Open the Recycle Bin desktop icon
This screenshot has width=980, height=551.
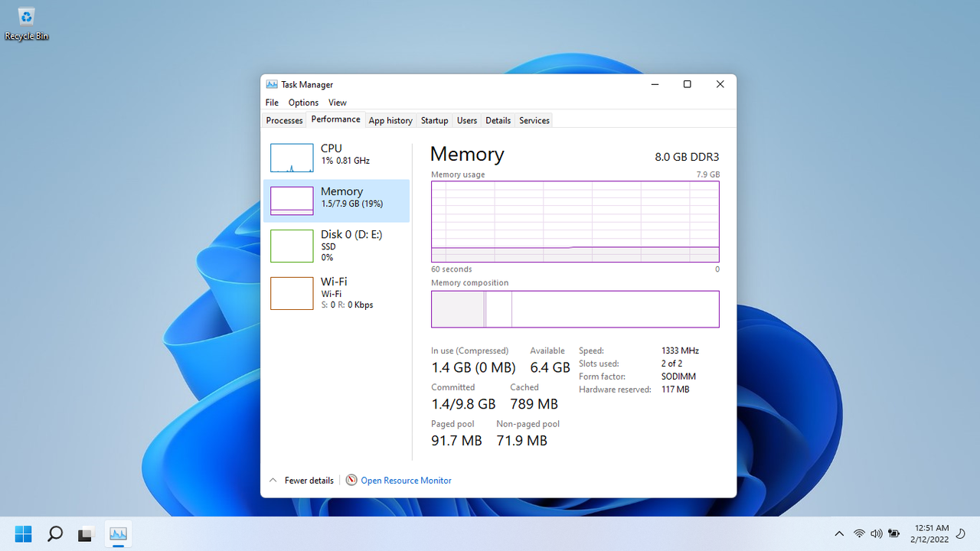26,23
